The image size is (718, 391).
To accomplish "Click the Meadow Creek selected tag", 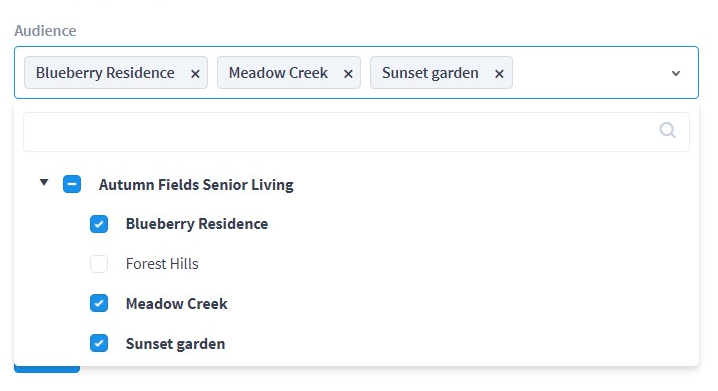I will (278, 73).
